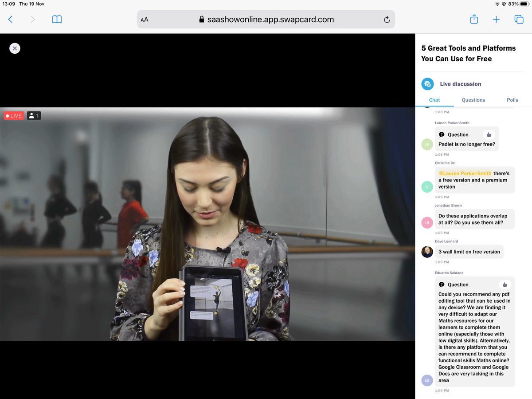Tap '3 wall limit on free version' message
Image resolution: width=532 pixels, height=399 pixels.
pos(469,252)
